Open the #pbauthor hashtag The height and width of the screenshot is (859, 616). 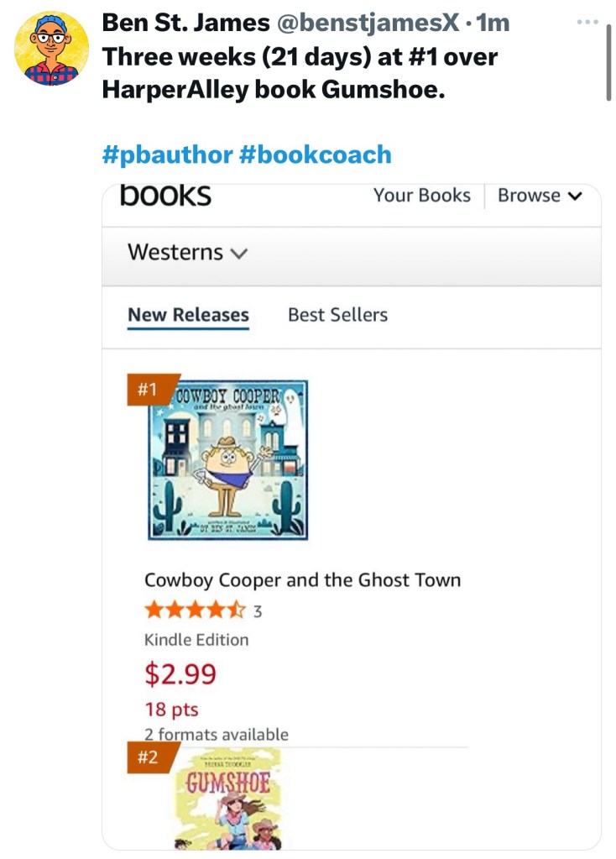(x=167, y=155)
